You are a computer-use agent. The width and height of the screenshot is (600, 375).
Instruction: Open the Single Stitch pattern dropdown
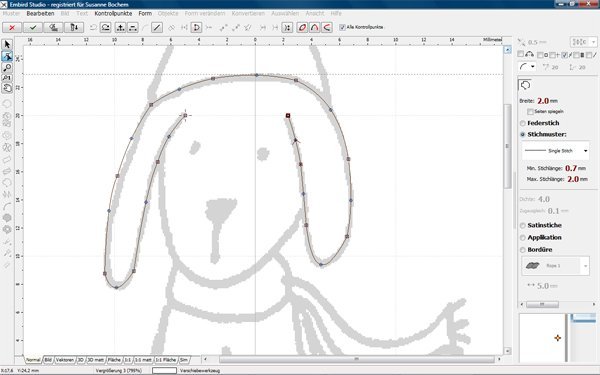coord(585,151)
